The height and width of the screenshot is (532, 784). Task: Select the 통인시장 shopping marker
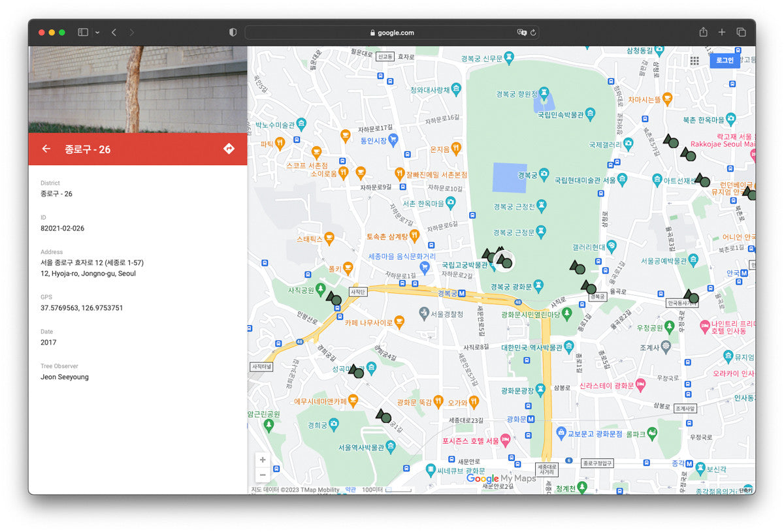click(393, 139)
